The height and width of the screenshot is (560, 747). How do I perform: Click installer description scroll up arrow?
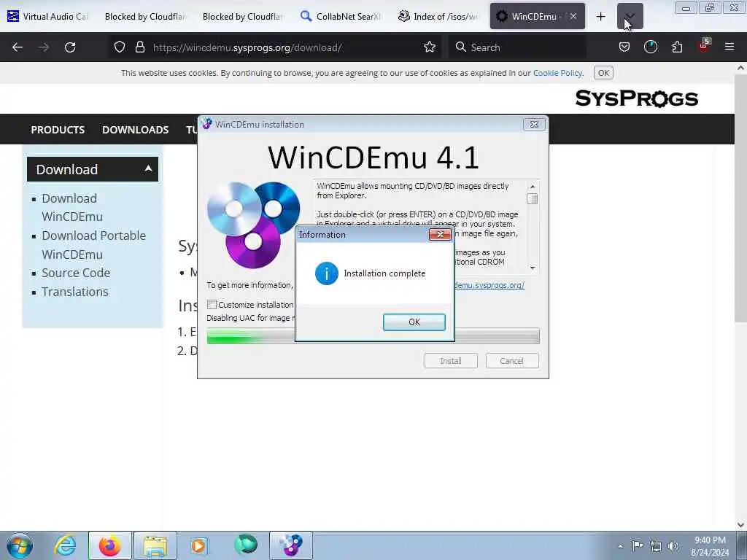533,186
